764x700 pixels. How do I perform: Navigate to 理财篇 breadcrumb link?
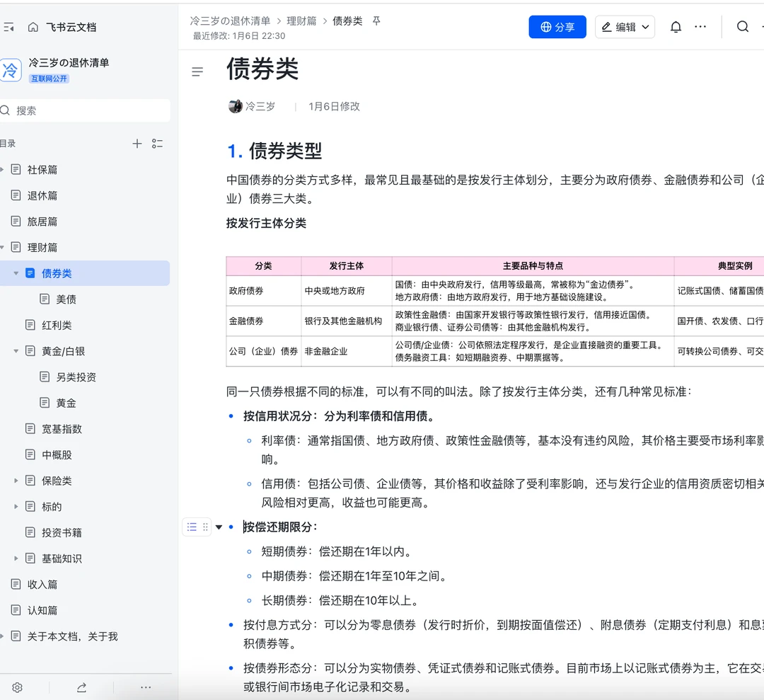(x=301, y=21)
